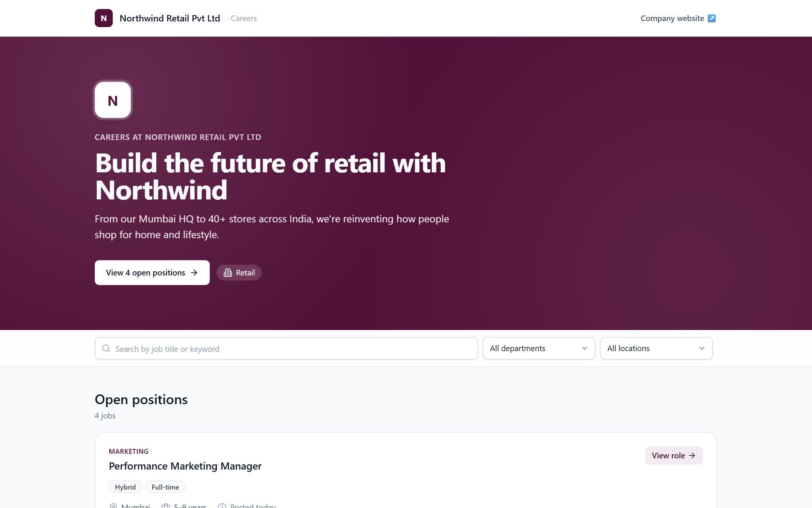Focus the job title or keyword search field

(286, 348)
